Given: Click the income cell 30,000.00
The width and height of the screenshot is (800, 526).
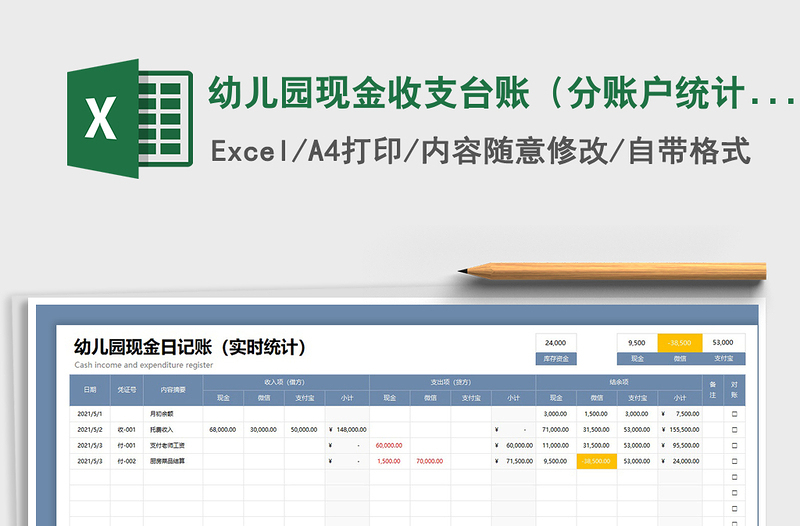Looking at the screenshot, I should [x=264, y=430].
